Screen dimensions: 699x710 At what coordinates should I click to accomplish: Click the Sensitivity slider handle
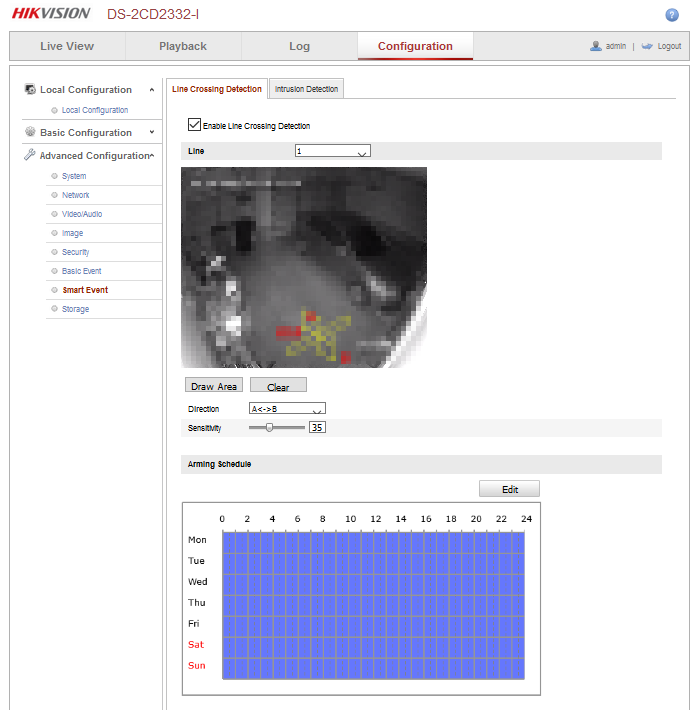[x=270, y=427]
